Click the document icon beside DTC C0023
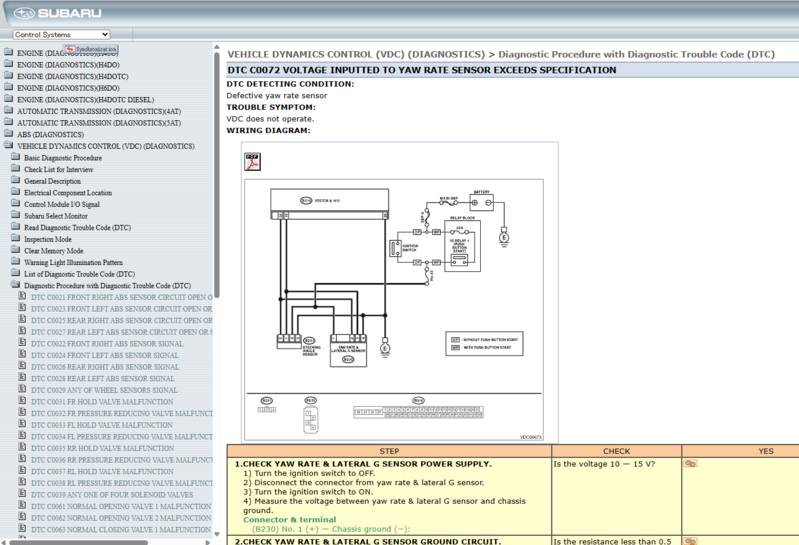The height and width of the screenshot is (545, 799). (22, 308)
